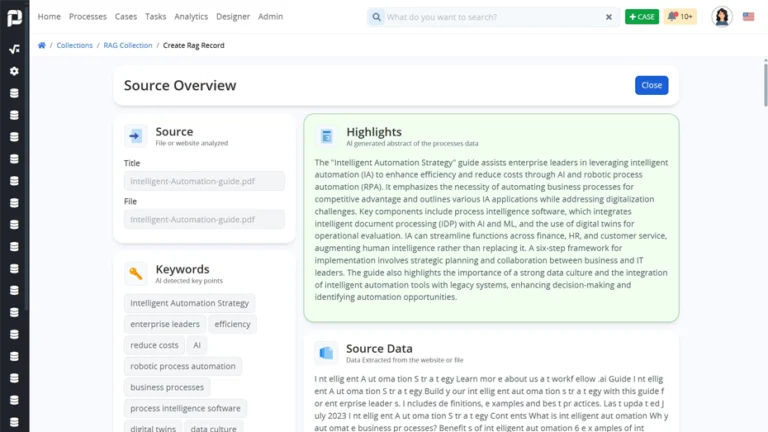Viewport: 768px width, 432px height.
Task: Click the search input field
Action: coord(494,17)
